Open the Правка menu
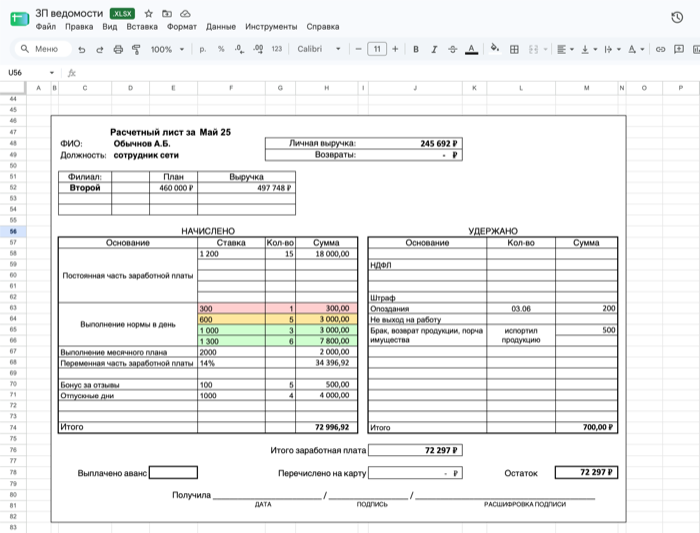The image size is (700, 533). click(x=79, y=27)
